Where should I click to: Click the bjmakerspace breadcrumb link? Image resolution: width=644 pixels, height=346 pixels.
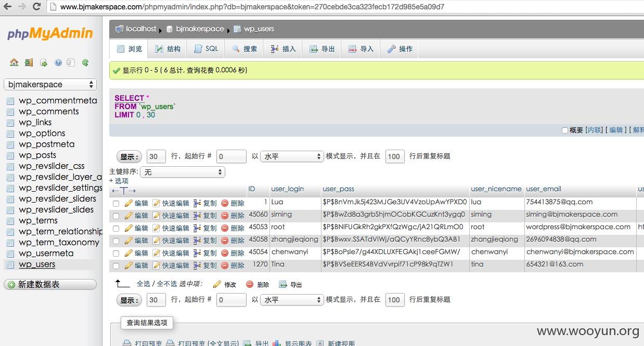pos(200,29)
